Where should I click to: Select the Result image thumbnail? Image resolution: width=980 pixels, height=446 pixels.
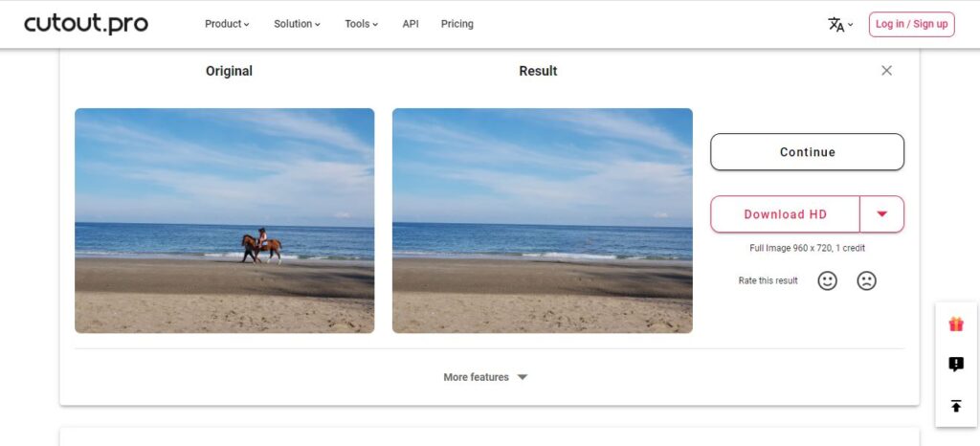click(542, 220)
